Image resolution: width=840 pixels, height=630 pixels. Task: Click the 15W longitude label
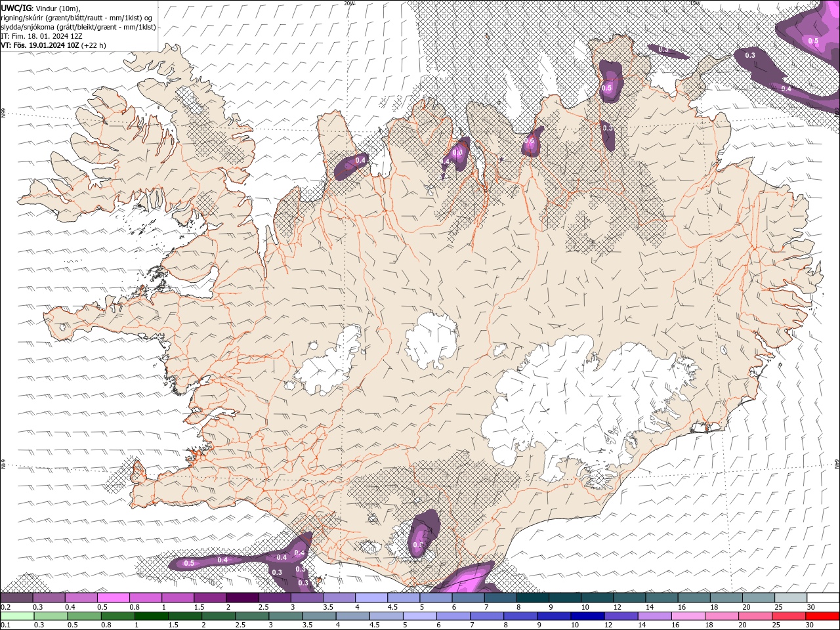(695, 3)
